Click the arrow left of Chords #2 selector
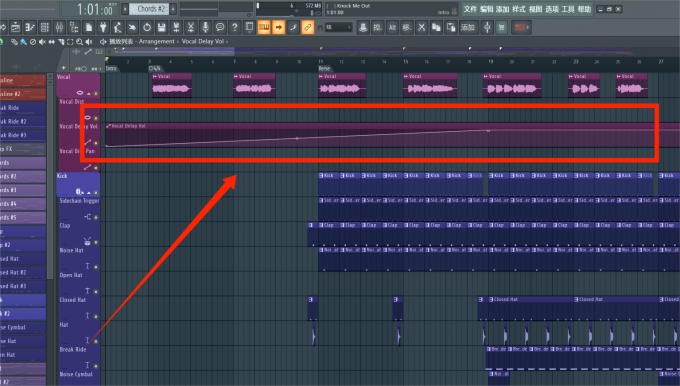 125,9
